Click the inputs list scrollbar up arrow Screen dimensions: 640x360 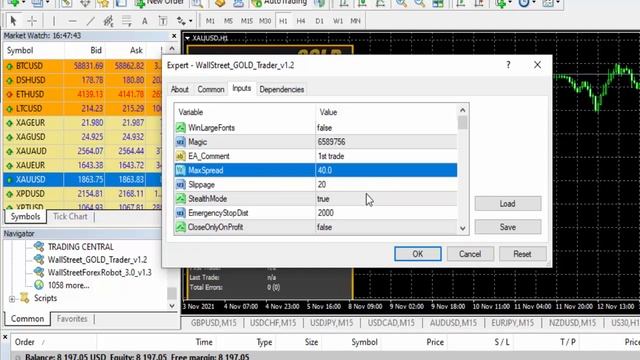(462, 110)
